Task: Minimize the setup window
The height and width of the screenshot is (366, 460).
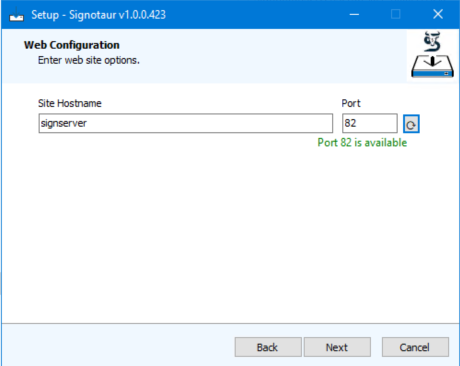Action: 354,14
